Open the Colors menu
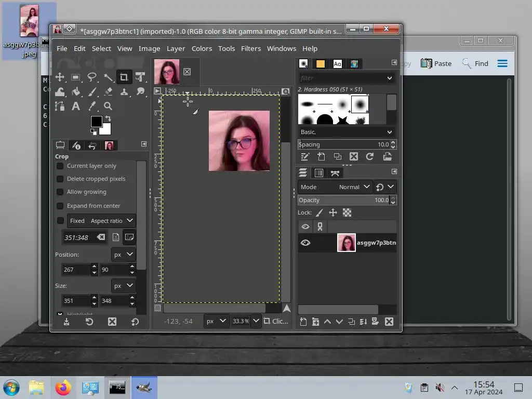Image resolution: width=532 pixels, height=399 pixels. [202, 48]
